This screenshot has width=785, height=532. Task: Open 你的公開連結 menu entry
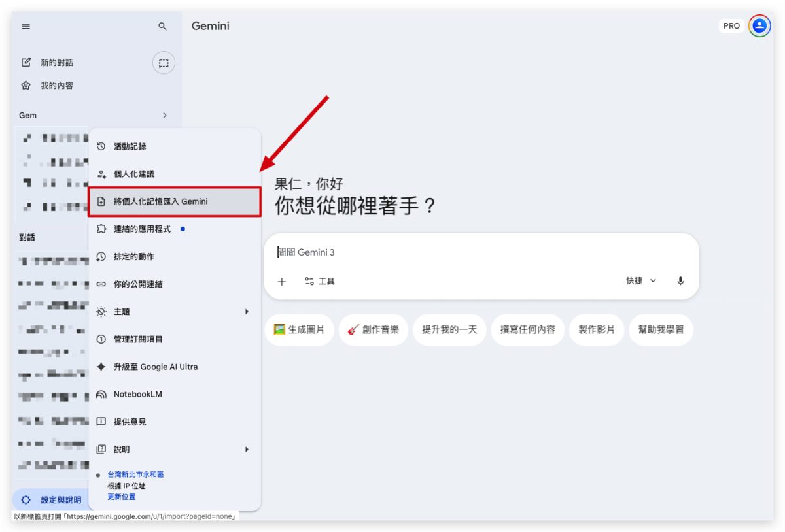coord(175,284)
